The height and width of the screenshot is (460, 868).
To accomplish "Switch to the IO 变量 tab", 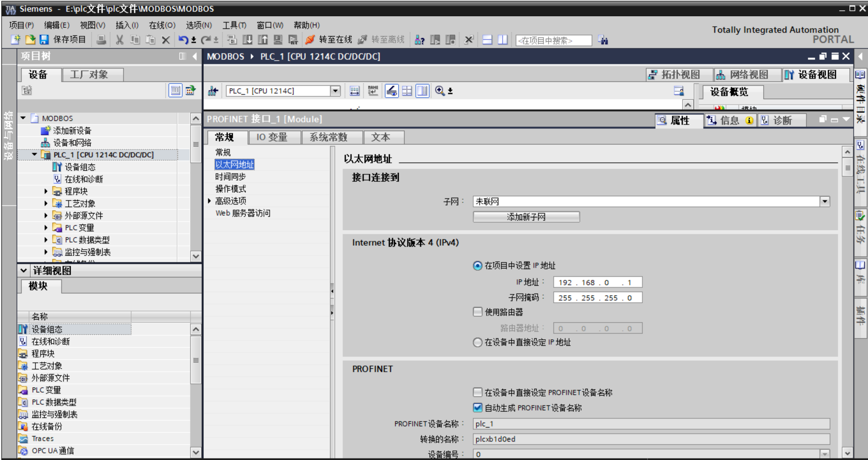I will pos(272,137).
